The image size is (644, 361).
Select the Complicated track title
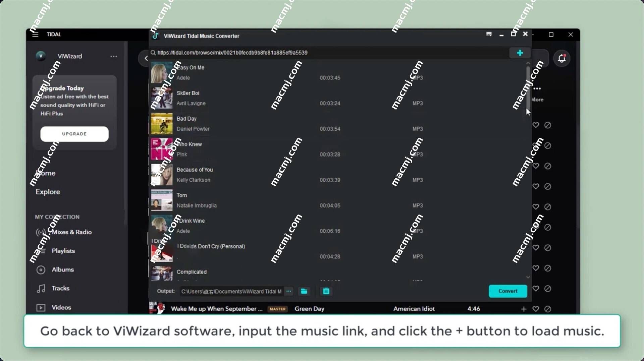(x=192, y=272)
